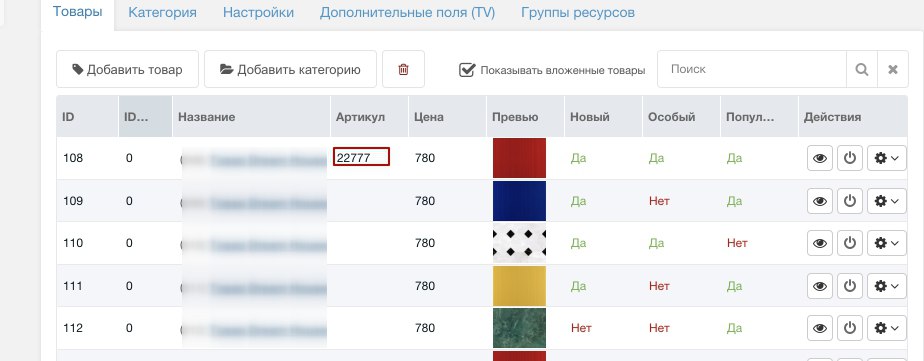Click the red trash delete icon

point(404,69)
